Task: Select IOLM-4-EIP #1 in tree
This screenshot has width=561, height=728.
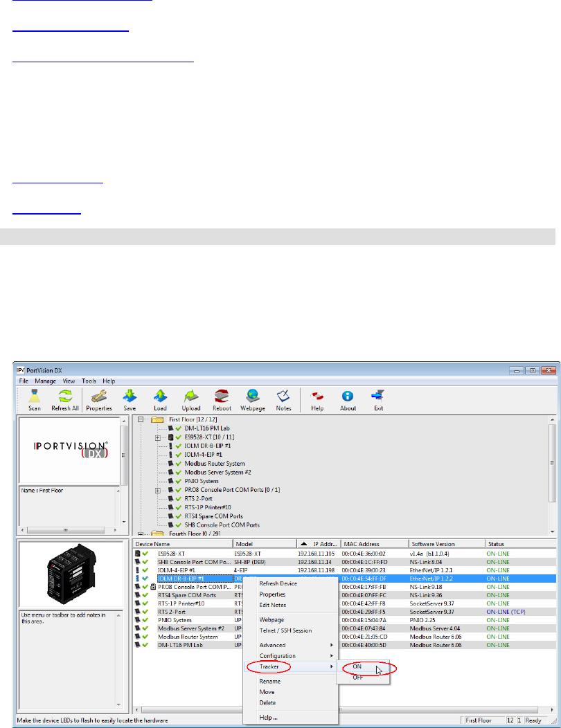Action: pyautogui.click(x=203, y=455)
